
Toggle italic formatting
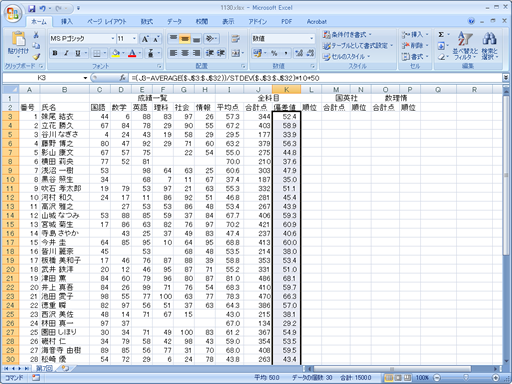(66, 53)
